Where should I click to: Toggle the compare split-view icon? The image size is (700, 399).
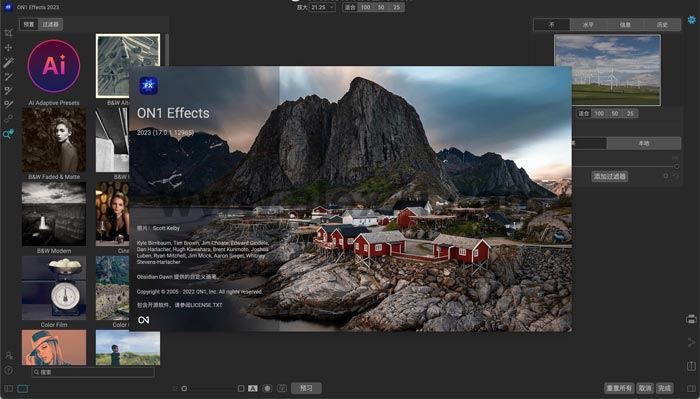[x=282, y=388]
